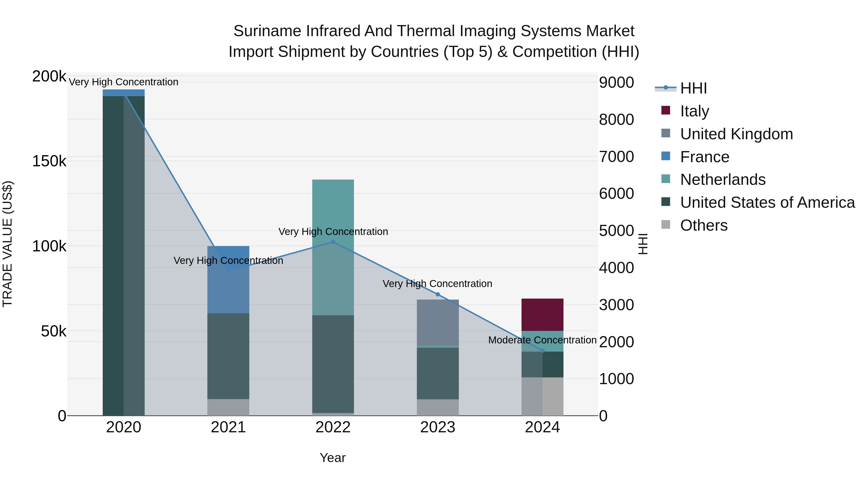Click the rotated 'HHI' right axis title
Image resolution: width=868 pixels, height=488 pixels.
pos(643,244)
